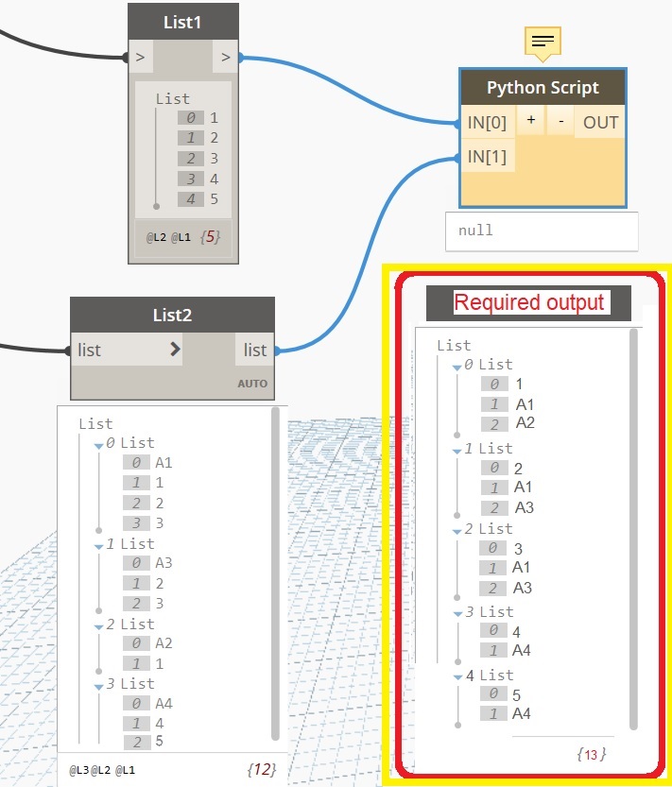
Task: Toggle @L1 level in List1 preview
Action: point(181,237)
